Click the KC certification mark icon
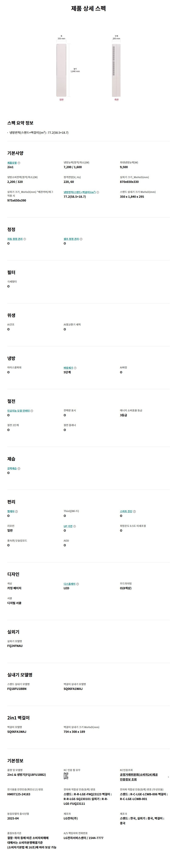The width and height of the screenshot is (177, 868). click(66, 776)
